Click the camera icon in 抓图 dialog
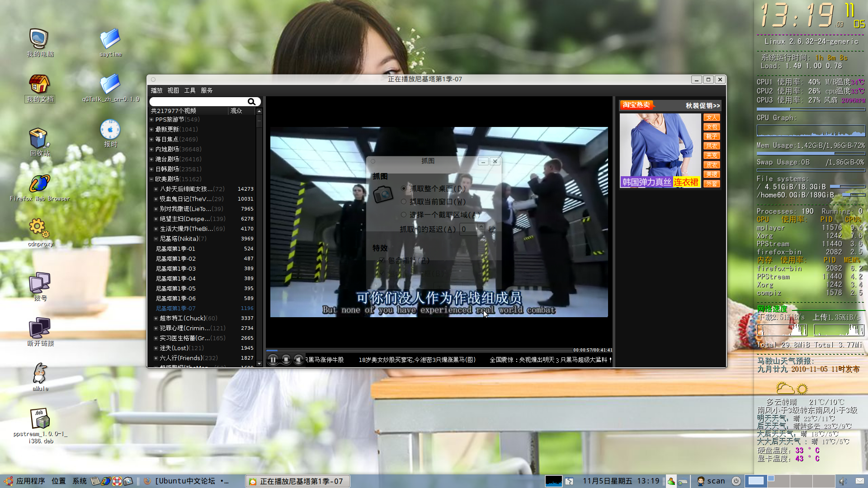This screenshot has height=488, width=868. (x=383, y=194)
